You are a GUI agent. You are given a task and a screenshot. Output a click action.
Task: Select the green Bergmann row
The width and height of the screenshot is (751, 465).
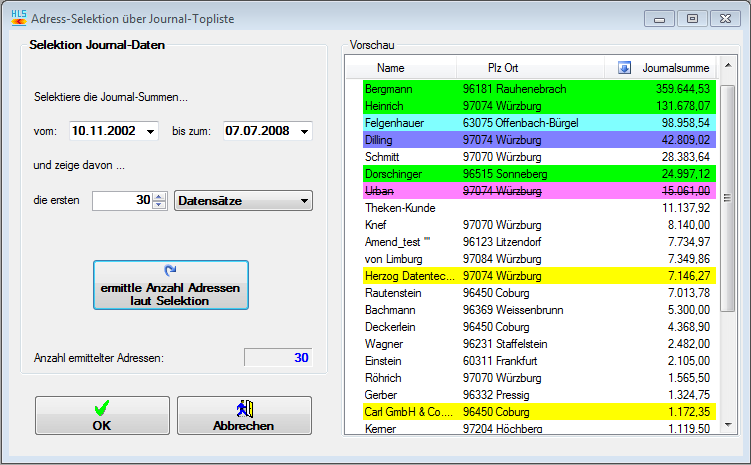point(540,89)
